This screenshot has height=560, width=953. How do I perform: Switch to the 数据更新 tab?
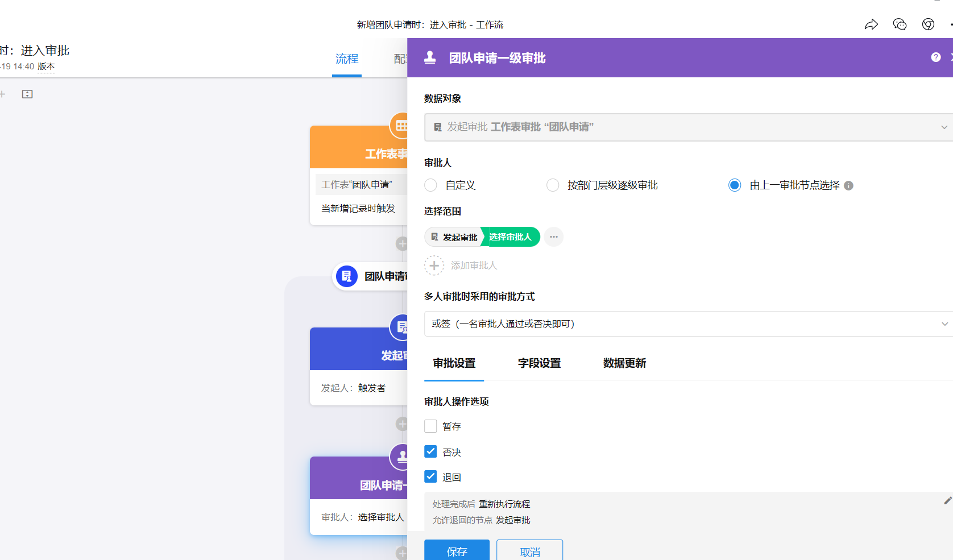coord(624,363)
